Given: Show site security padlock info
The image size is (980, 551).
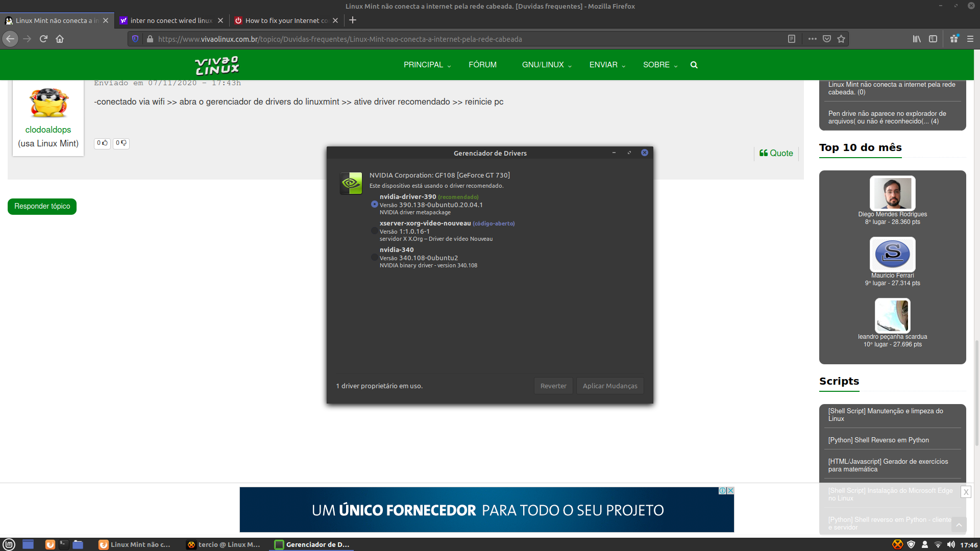Looking at the screenshot, I should pos(150,39).
